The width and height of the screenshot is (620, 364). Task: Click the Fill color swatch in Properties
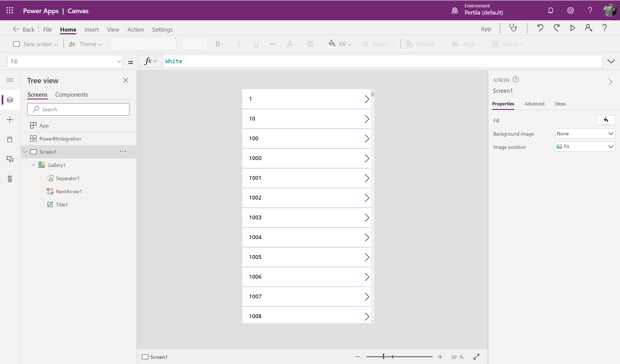[605, 120]
